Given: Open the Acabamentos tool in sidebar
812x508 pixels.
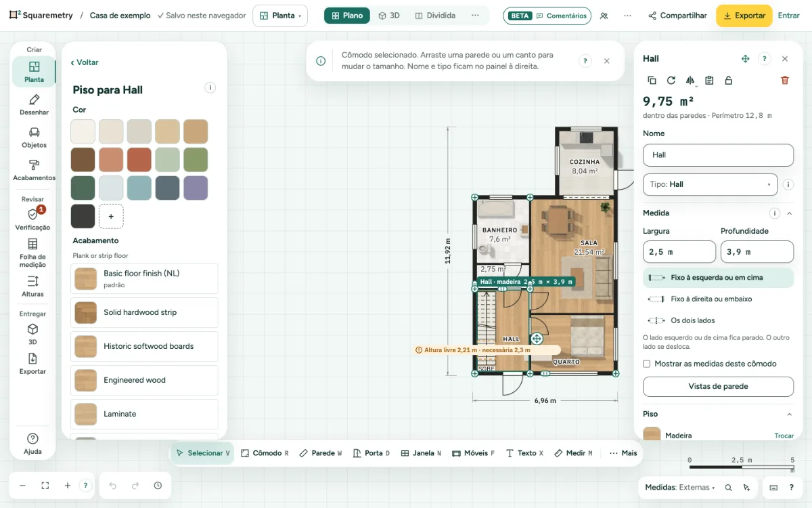Looking at the screenshot, I should click(x=34, y=170).
